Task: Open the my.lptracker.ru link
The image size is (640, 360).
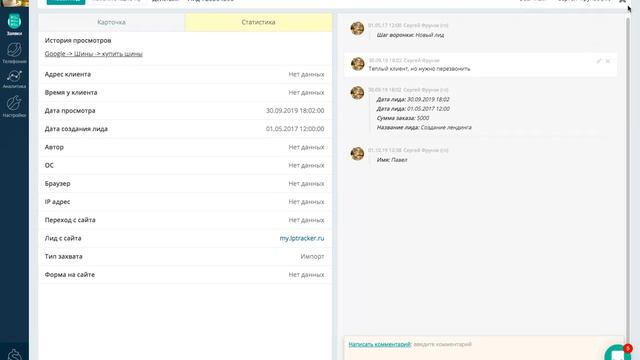Action: 302,238
